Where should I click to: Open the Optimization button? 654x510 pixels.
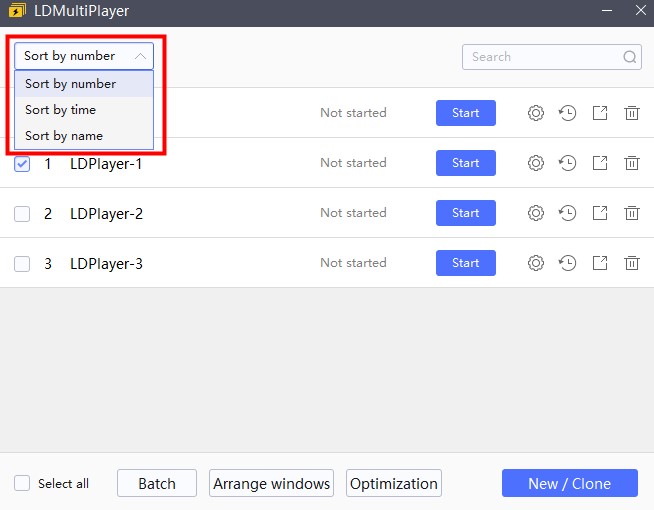click(394, 483)
